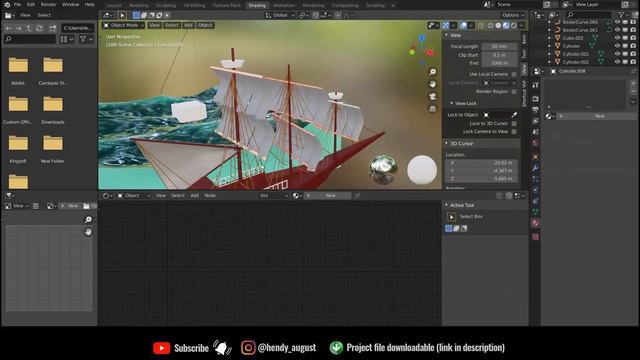Hide Cylinder.001 with eye icon
640x360 pixels.
(618, 54)
